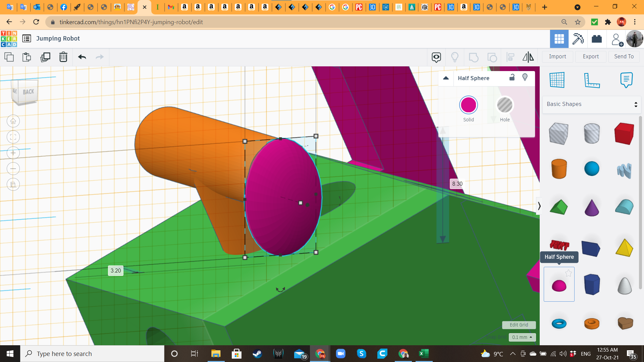Open the Send To menu
Image resolution: width=644 pixels, height=362 pixels.
point(624,57)
